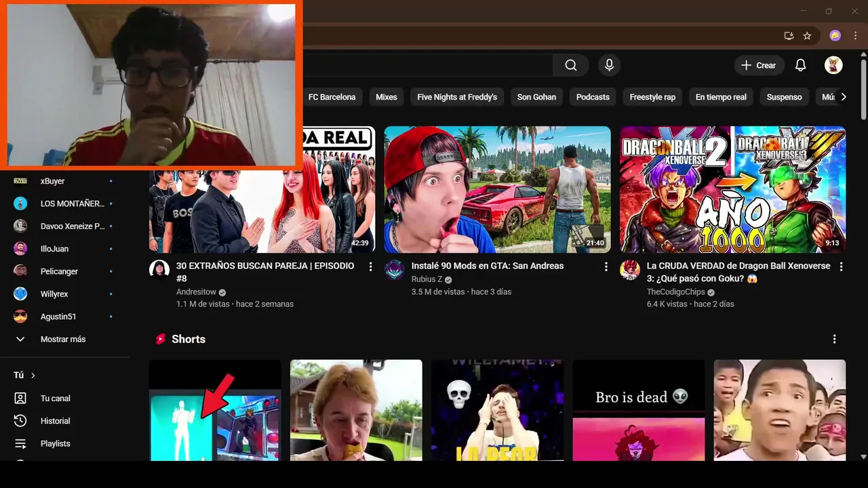The width and height of the screenshot is (868, 488).
Task: Open Shorts section options menu
Action: click(x=834, y=339)
